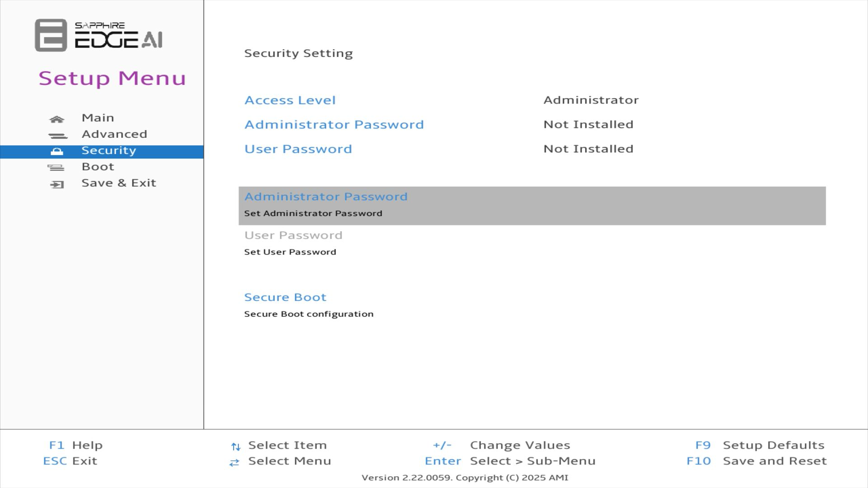Click the Advanced menu lines icon

pos(57,136)
